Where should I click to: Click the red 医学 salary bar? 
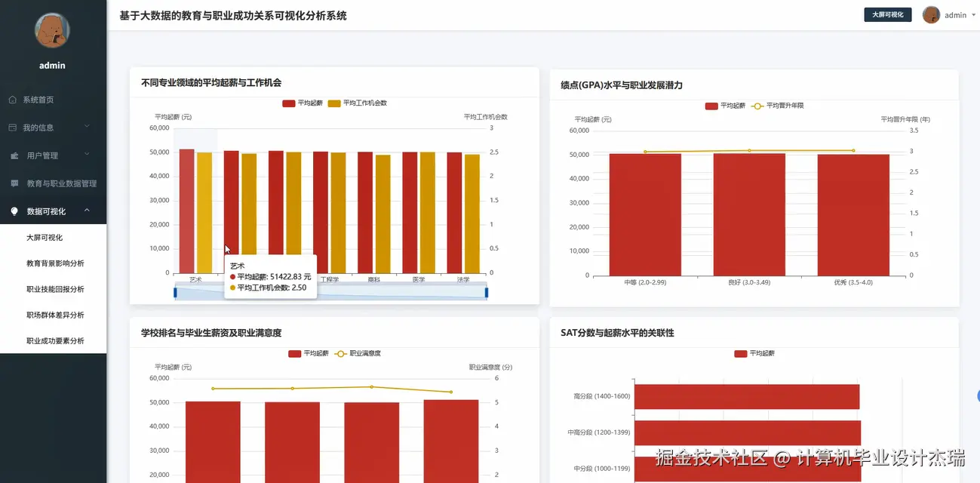(x=410, y=213)
